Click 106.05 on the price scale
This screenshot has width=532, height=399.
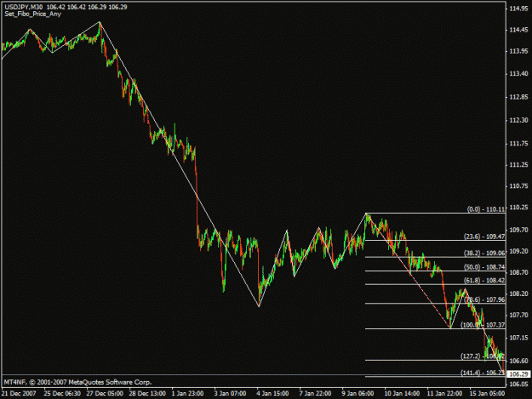coord(518,384)
